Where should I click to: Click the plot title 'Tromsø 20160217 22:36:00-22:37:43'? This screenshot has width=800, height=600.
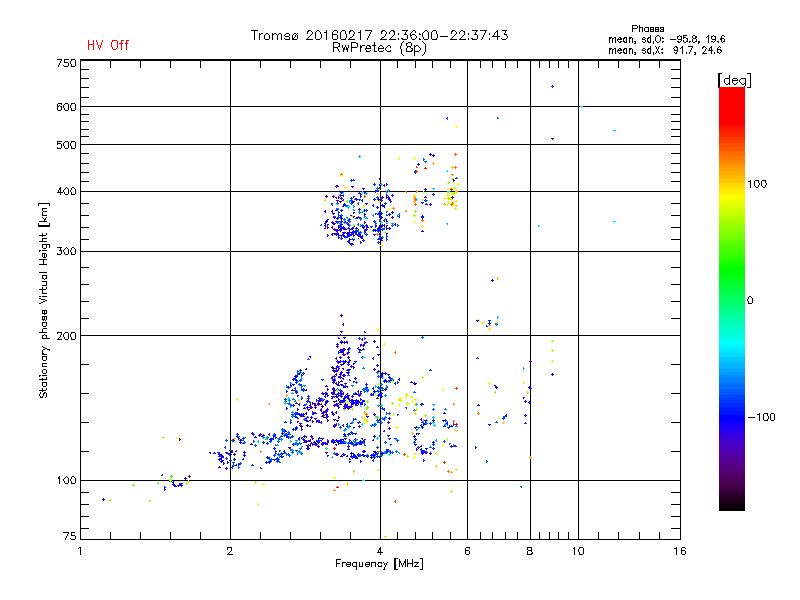379,35
